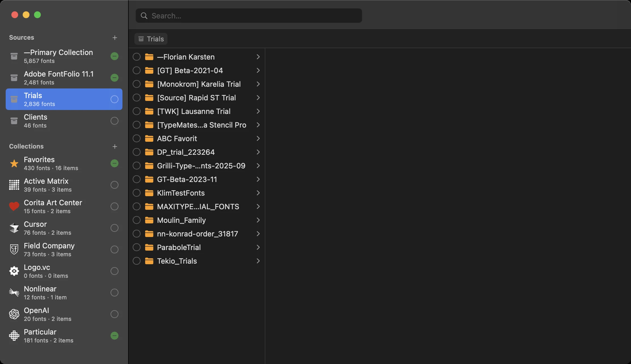Click the Field Company shield icon
This screenshot has height=364, width=631.
pos(14,249)
